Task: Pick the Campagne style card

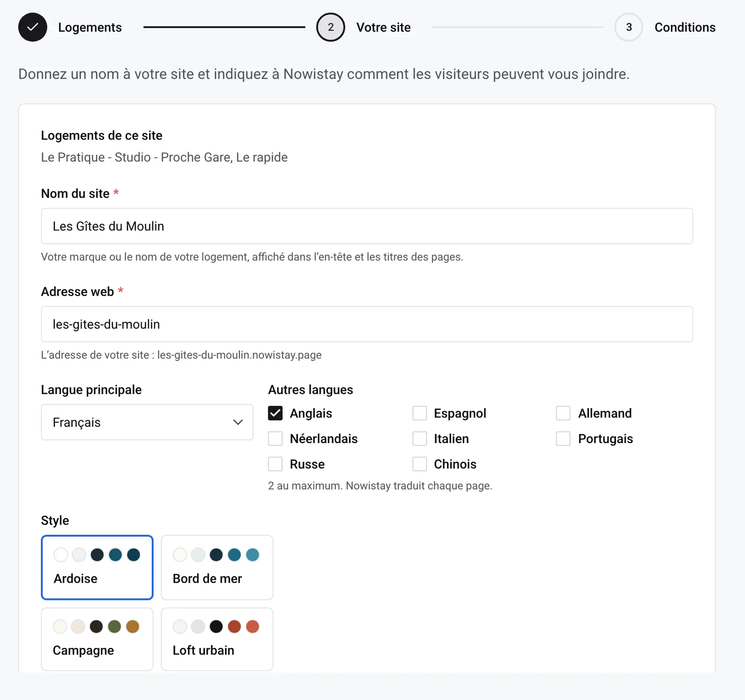Action: [97, 639]
